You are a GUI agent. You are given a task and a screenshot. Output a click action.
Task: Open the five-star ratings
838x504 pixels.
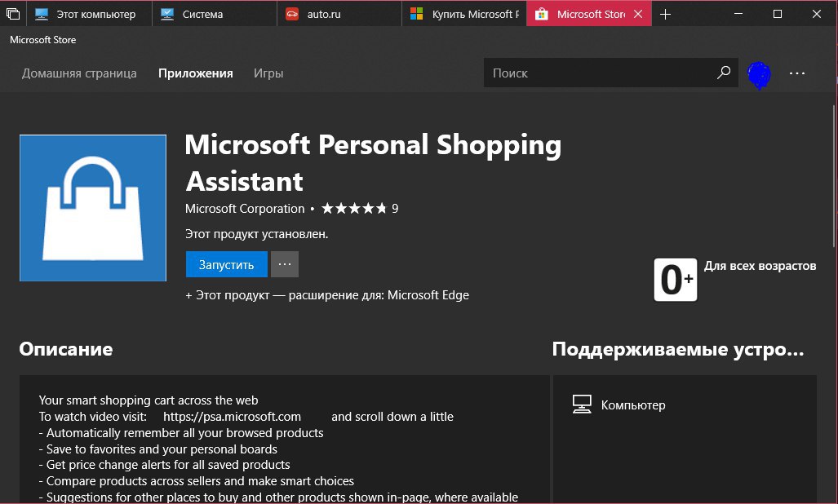pos(354,208)
